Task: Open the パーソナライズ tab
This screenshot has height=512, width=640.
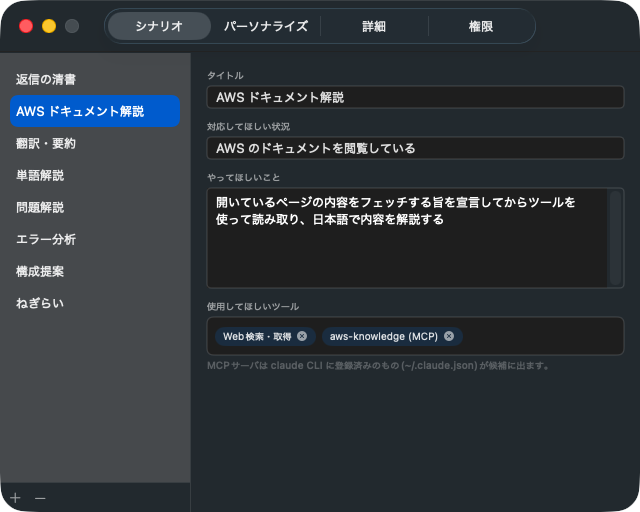Action: point(266,26)
